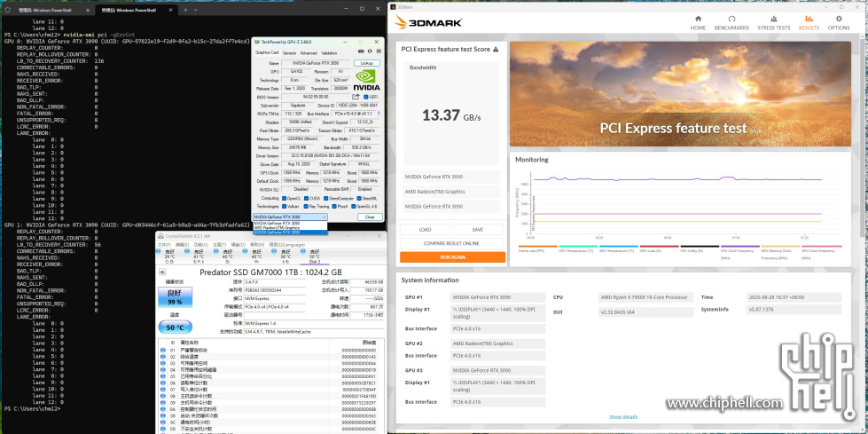Viewport: 868px width, 434px height.
Task: Click status dot for attribute 05
Action: (x=163, y=375)
